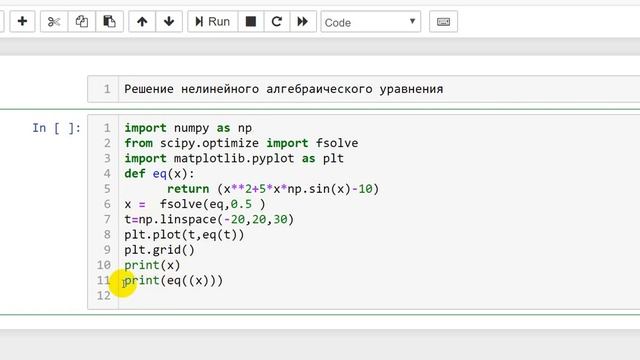Click the 'print(x)' line
640x360 pixels.
pos(152,265)
